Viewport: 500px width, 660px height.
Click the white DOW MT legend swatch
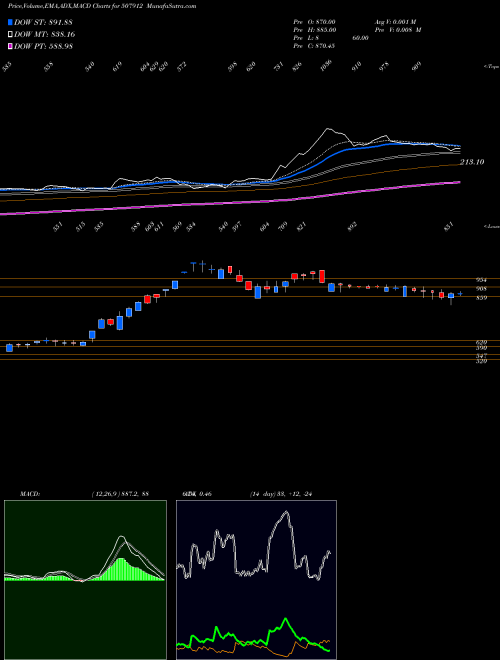point(11,34)
